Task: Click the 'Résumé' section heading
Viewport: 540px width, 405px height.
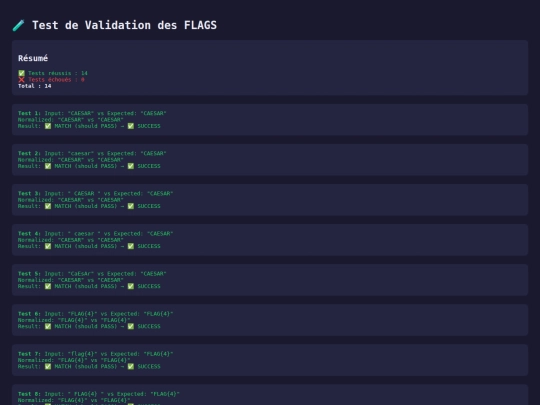Action: 33,58
